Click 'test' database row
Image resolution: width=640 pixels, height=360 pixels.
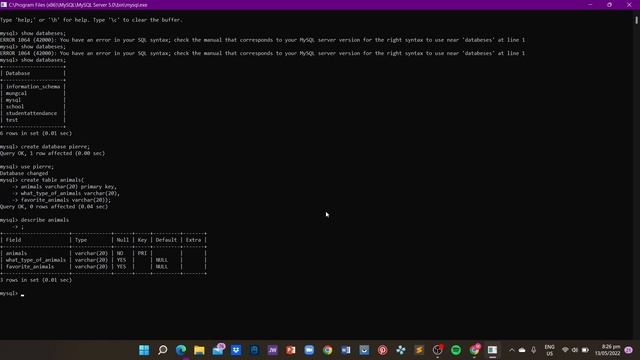pos(12,120)
